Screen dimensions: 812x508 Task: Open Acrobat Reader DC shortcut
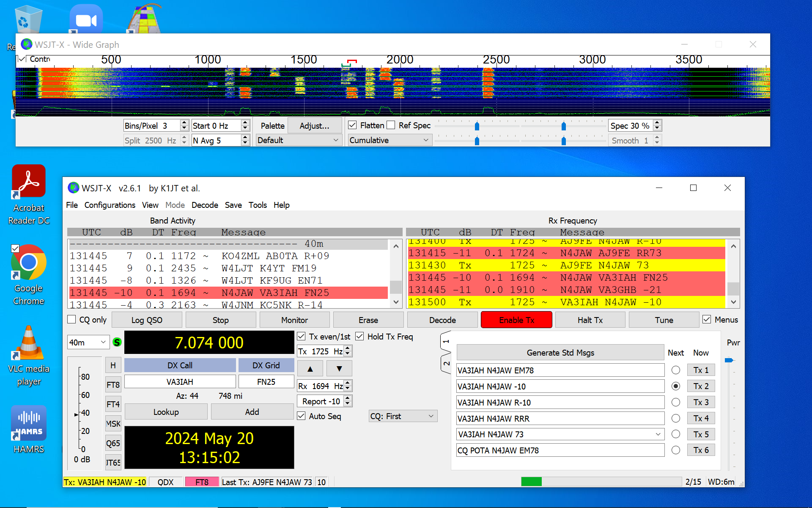coord(29,195)
